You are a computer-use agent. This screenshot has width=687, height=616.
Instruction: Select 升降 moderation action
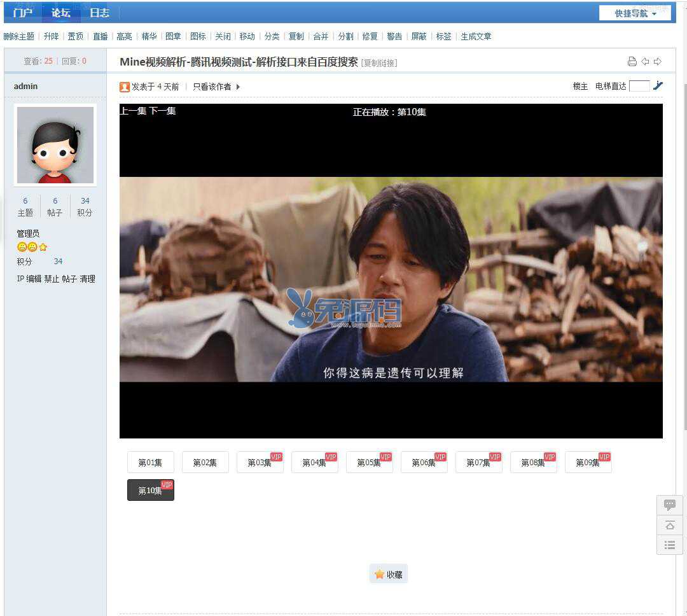[x=52, y=36]
